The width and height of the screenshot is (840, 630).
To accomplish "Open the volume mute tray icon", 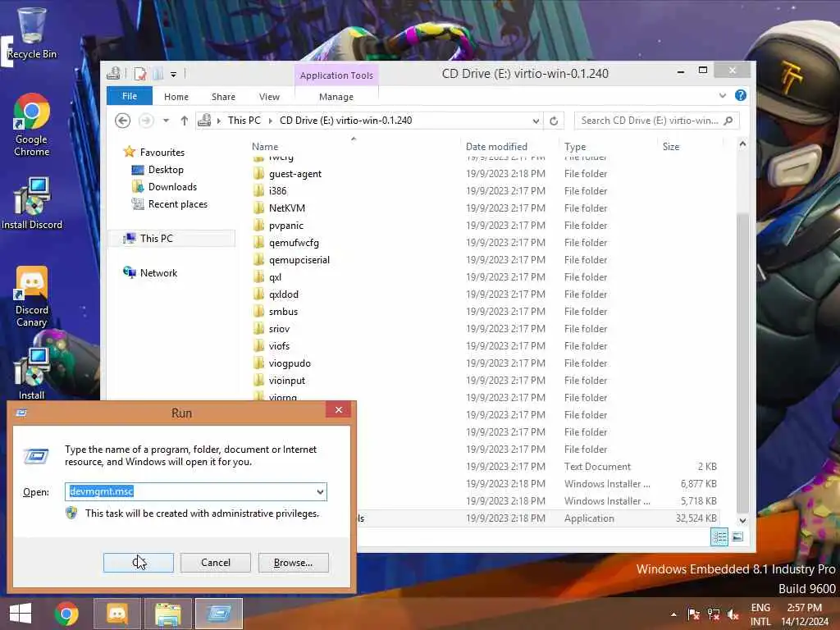I will pos(733,614).
